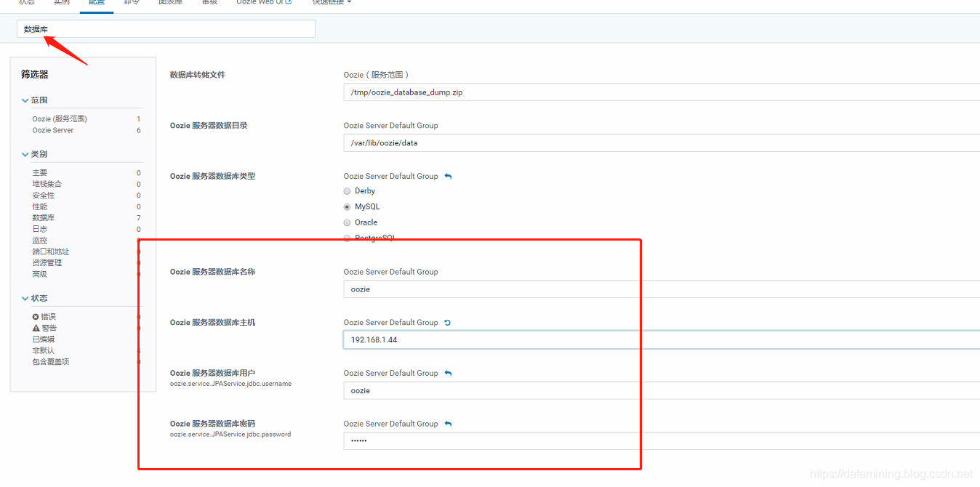Screen dimensions: 980x487
Task: Click the Oozie 服务器数据库名称 label
Action: 213,272
